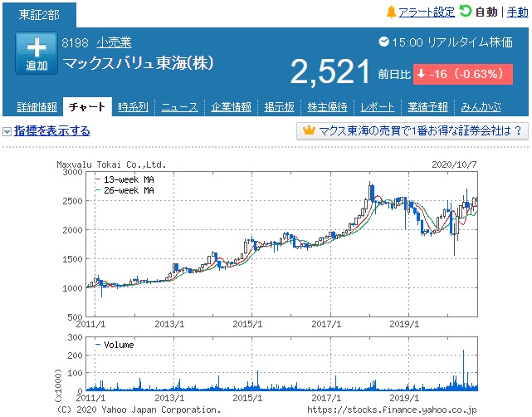Expand the 指標を表示する triangle toggle
This screenshot has width=532, height=417.
coord(7,131)
